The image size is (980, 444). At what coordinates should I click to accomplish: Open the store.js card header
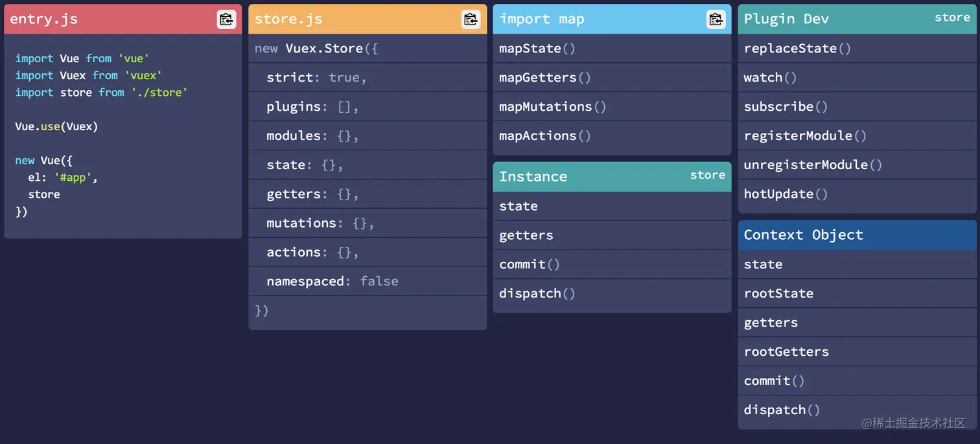click(367, 19)
